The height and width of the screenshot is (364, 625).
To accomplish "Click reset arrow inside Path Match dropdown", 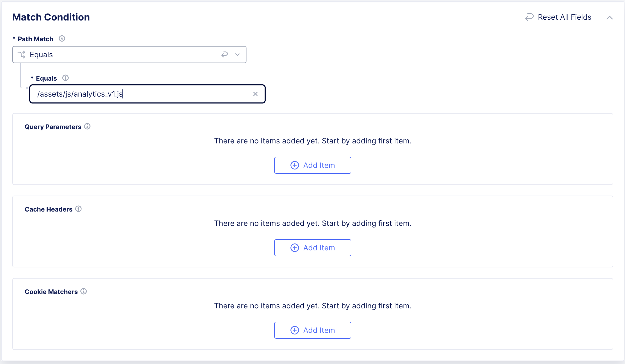I will [x=225, y=55].
